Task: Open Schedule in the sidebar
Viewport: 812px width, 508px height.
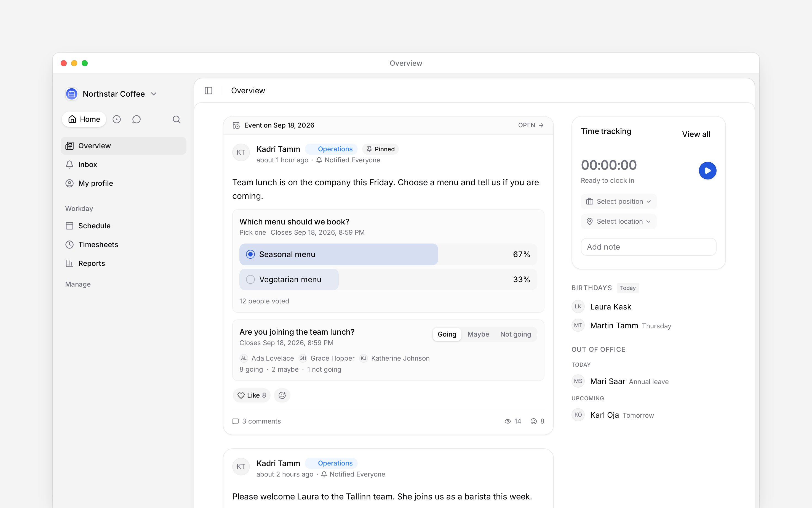Action: 124,226
